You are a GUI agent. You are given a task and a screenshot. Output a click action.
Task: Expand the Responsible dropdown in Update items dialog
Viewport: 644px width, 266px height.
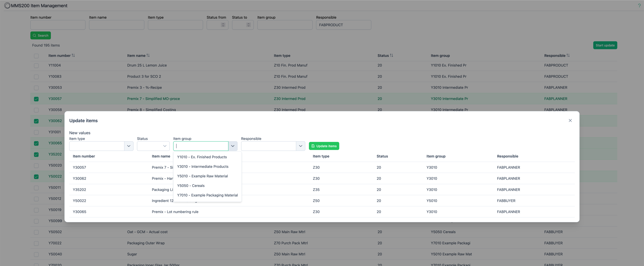(x=301, y=146)
